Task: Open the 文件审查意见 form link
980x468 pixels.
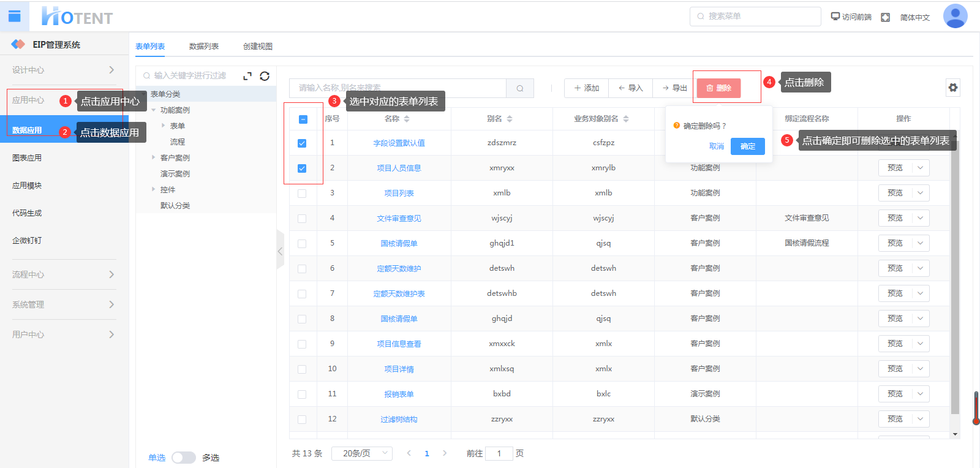Action: (x=399, y=219)
